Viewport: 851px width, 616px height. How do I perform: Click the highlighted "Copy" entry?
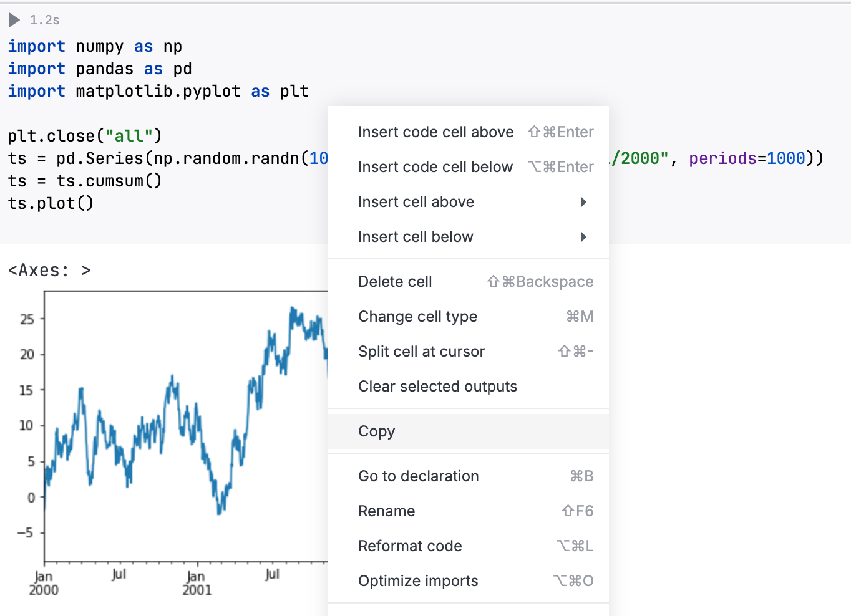coord(376,431)
